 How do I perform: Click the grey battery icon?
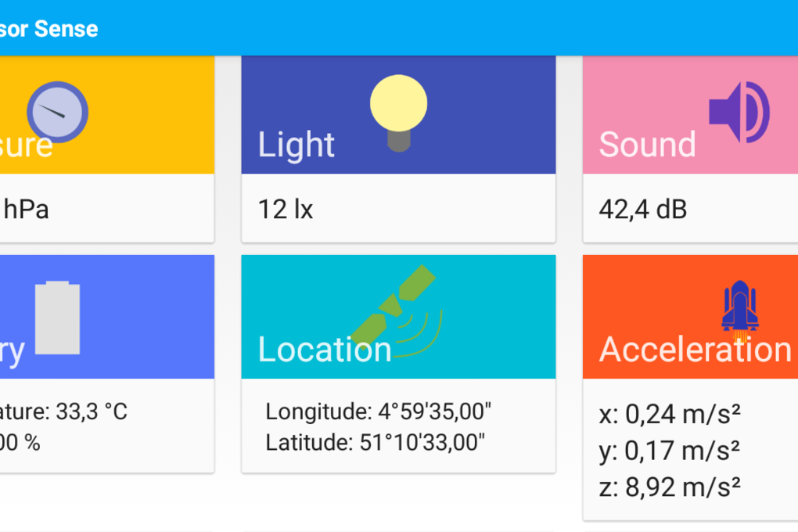click(x=58, y=318)
